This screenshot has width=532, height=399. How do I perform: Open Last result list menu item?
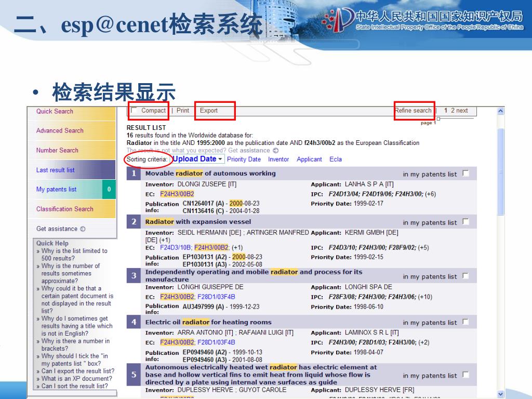tap(55, 170)
